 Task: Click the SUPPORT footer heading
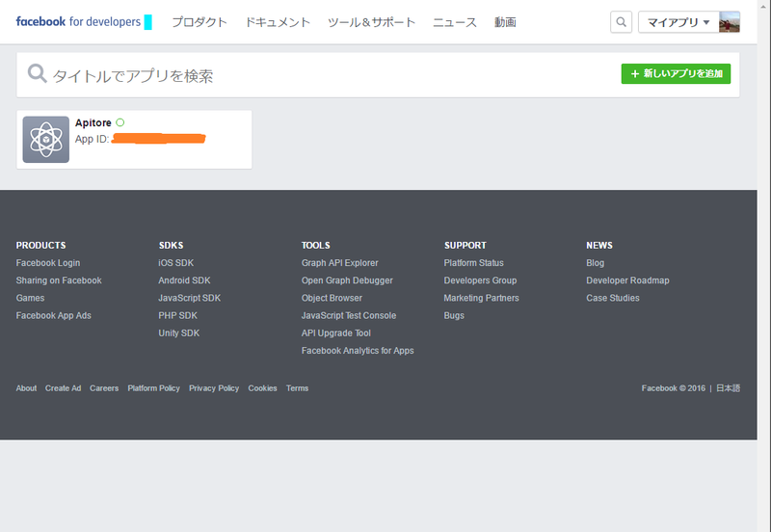[x=465, y=246]
